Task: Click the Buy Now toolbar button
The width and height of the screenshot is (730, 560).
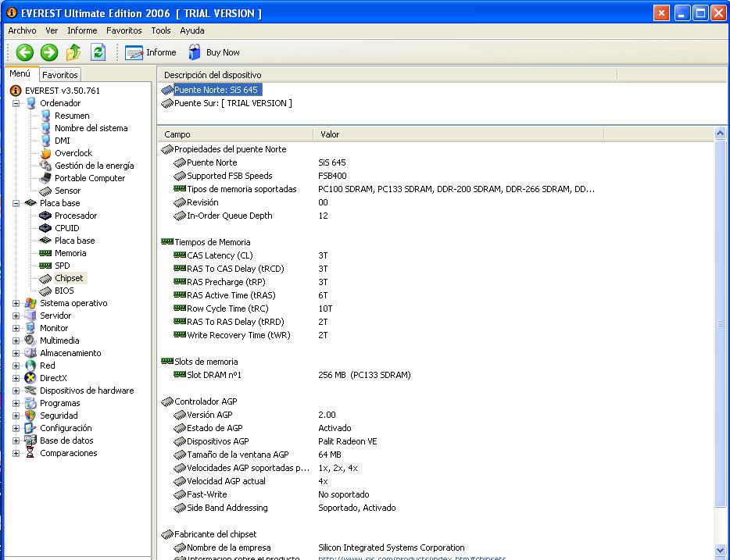Action: pyautogui.click(x=214, y=52)
